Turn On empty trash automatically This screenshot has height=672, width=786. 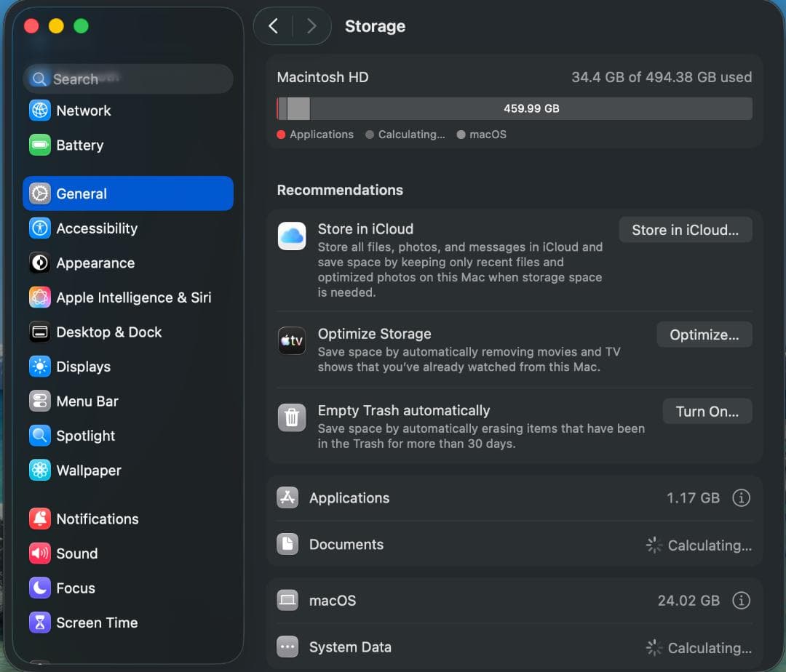coord(707,411)
